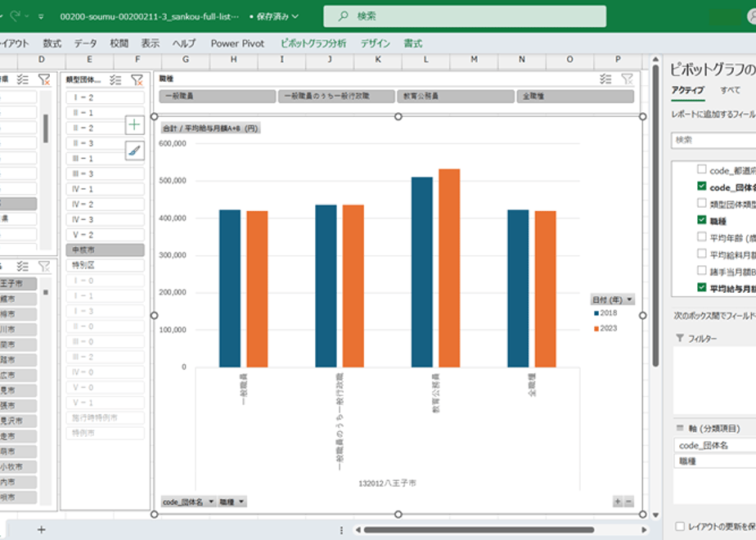Click the orange 2023 legend swatch
Screen dimensions: 756x540
click(596, 328)
